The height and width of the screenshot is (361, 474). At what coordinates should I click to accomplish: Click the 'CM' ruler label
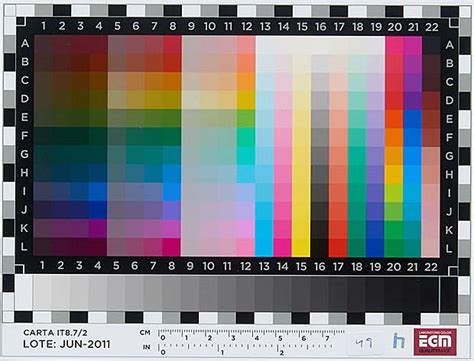145,333
